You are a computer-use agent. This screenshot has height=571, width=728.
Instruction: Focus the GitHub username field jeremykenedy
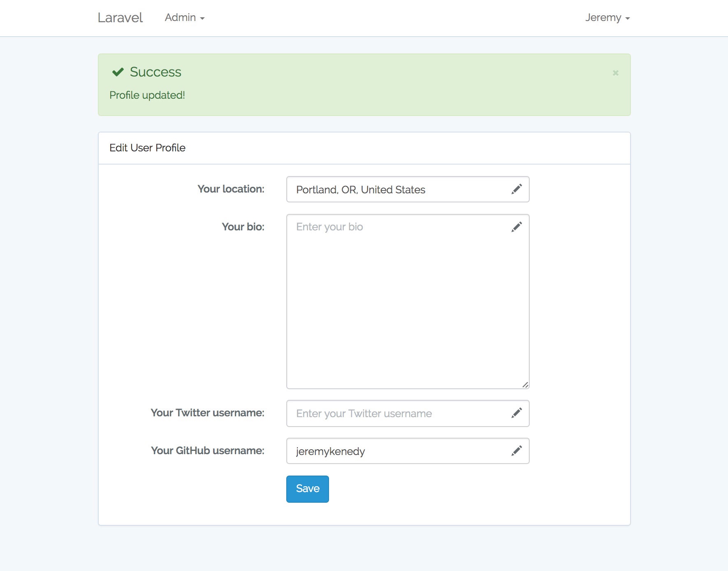[x=408, y=451]
